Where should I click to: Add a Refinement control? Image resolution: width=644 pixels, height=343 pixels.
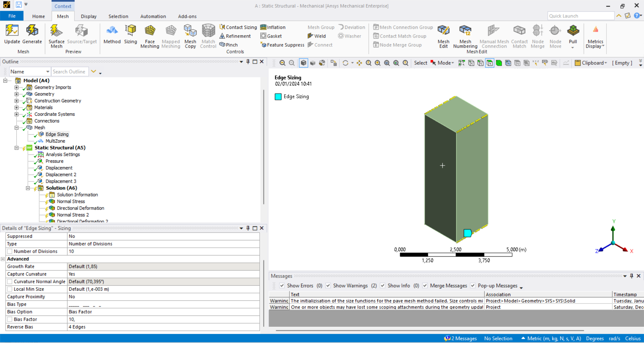[235, 36]
